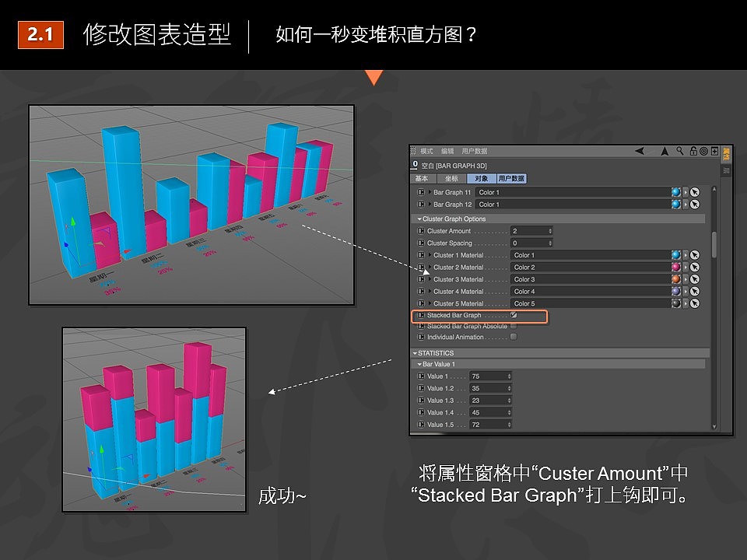Toggle the lock element padlock icon
This screenshot has height=560, width=747.
[693, 151]
